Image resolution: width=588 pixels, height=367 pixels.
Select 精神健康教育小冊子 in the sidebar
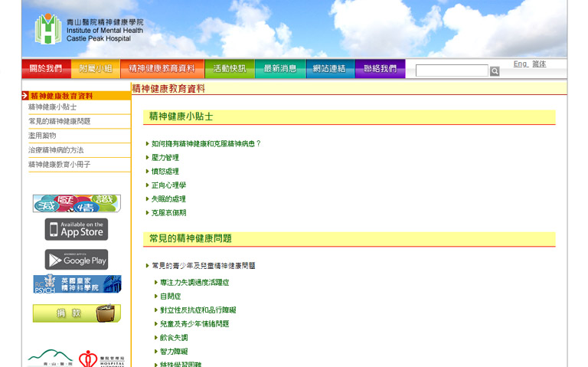pos(60,165)
